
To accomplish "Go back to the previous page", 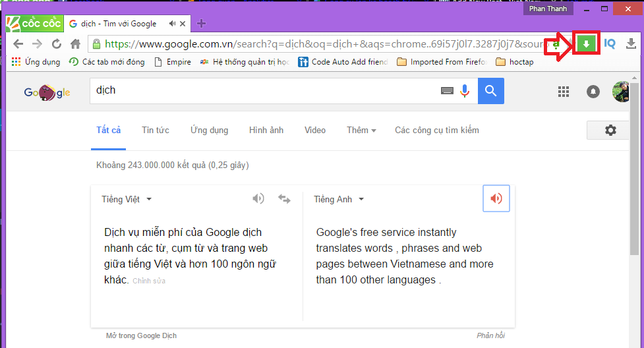I will coord(18,43).
